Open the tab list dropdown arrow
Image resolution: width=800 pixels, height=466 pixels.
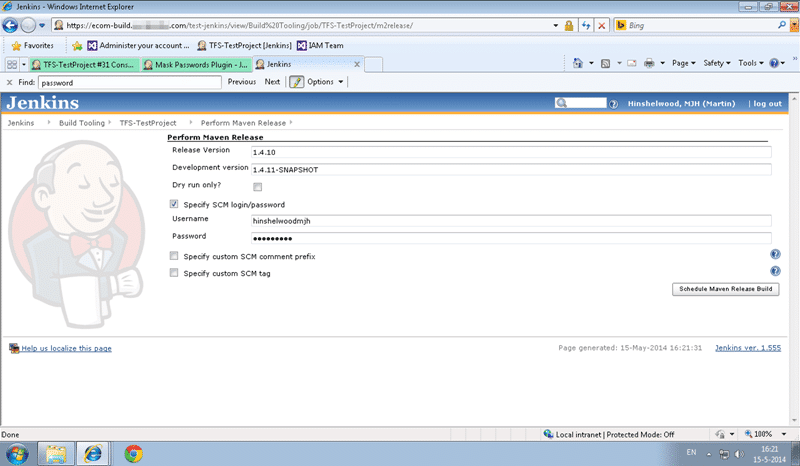[23, 64]
